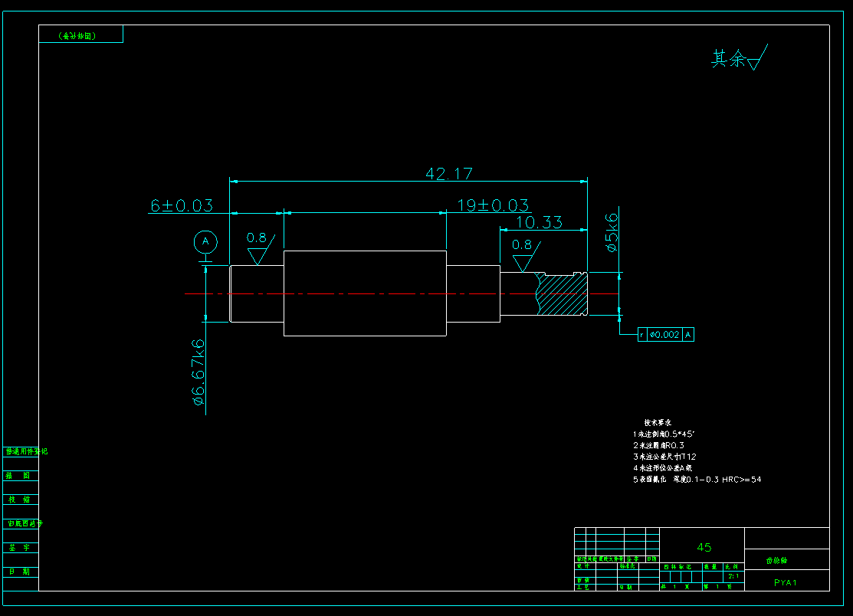
Task: Click the datum A circle symbol
Action: coord(205,242)
